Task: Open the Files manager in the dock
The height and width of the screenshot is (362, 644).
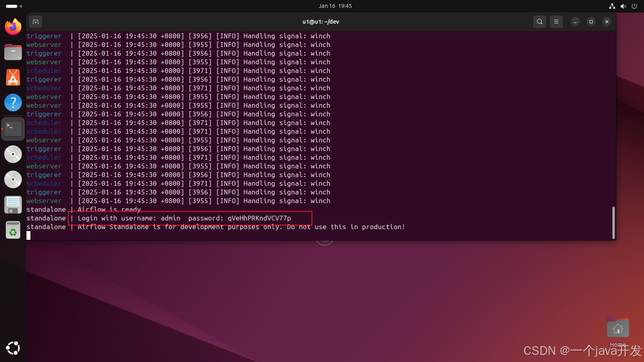Action: (x=13, y=52)
